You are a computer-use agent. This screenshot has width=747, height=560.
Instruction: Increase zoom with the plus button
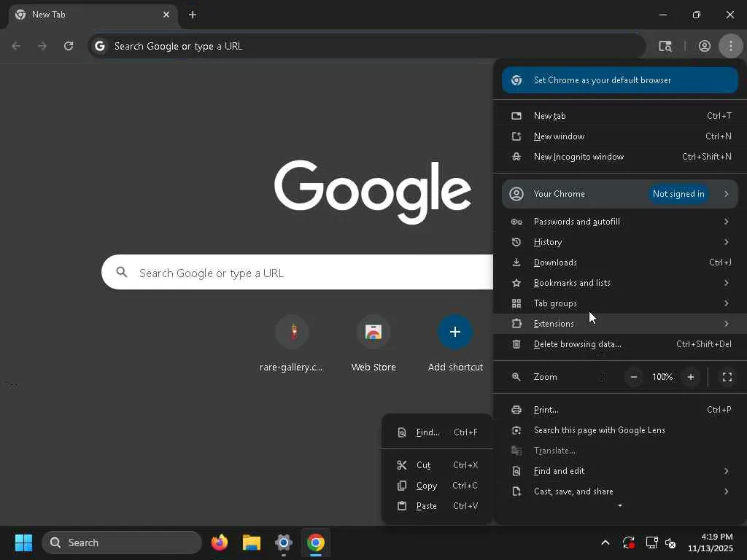pos(691,377)
